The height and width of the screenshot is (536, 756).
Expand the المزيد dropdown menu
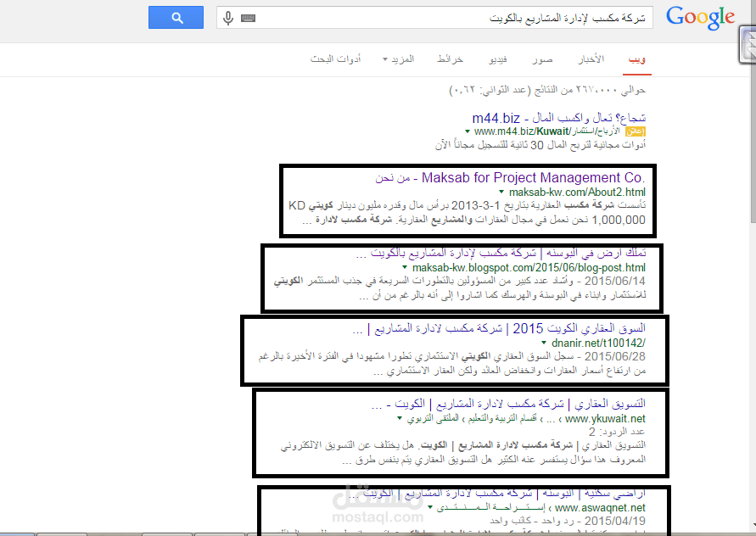pyautogui.click(x=399, y=59)
